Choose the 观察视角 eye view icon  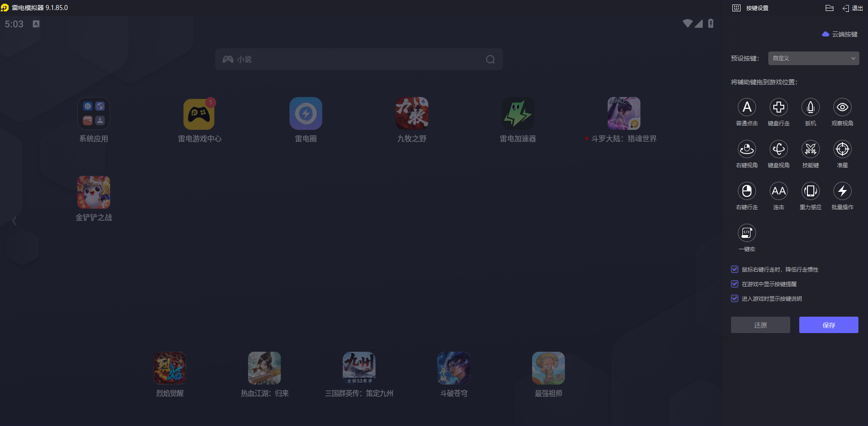coord(843,107)
